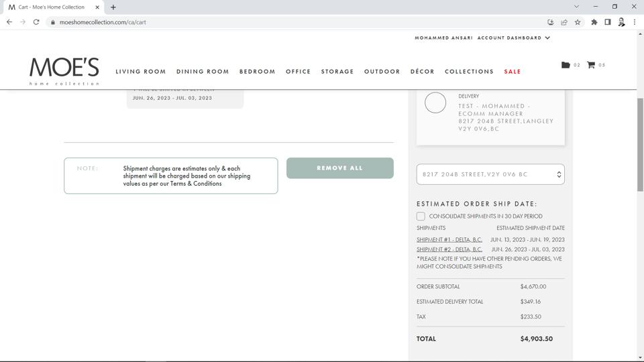Open the Bedroom menu
Viewport: 644px width, 362px height.
pyautogui.click(x=257, y=72)
